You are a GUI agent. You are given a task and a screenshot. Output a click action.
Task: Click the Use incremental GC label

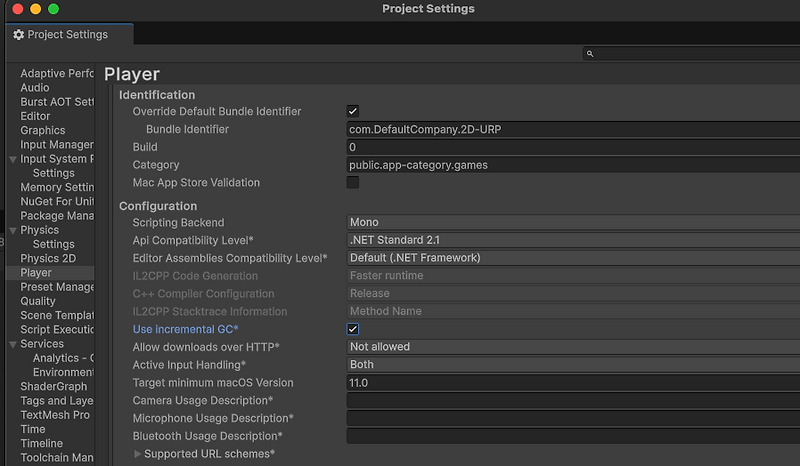186,329
